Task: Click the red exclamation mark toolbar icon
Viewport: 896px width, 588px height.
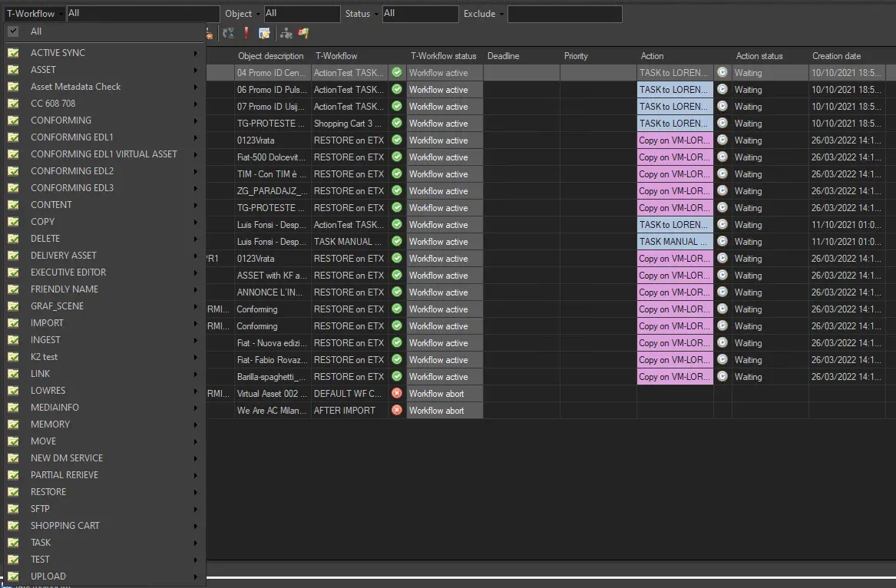Action: pos(246,33)
